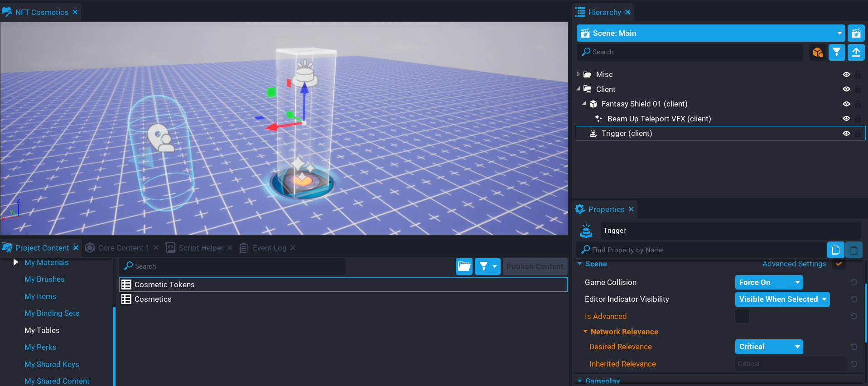Hide the Trigger (client) object
The image size is (868, 386).
[x=846, y=134]
